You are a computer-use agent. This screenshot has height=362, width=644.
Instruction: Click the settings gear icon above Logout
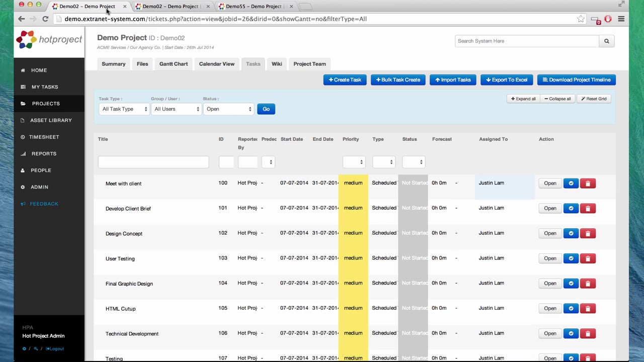pos(24,348)
